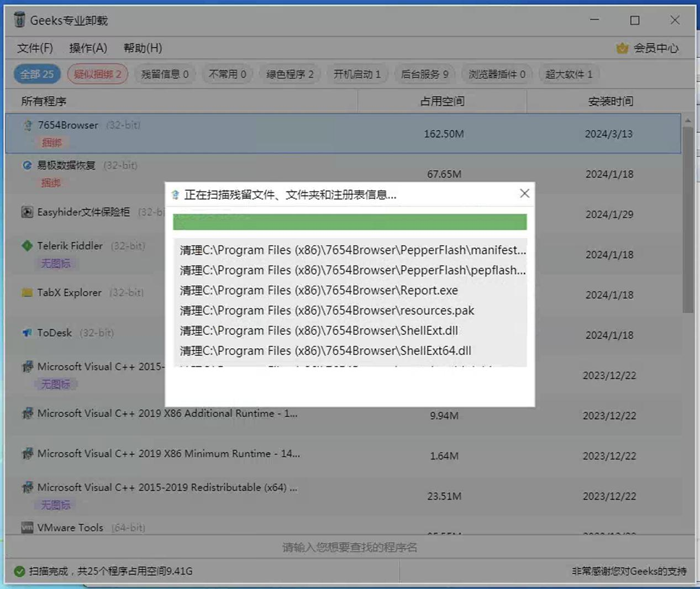Click the green scan progress bar
The image size is (700, 589).
click(x=350, y=221)
